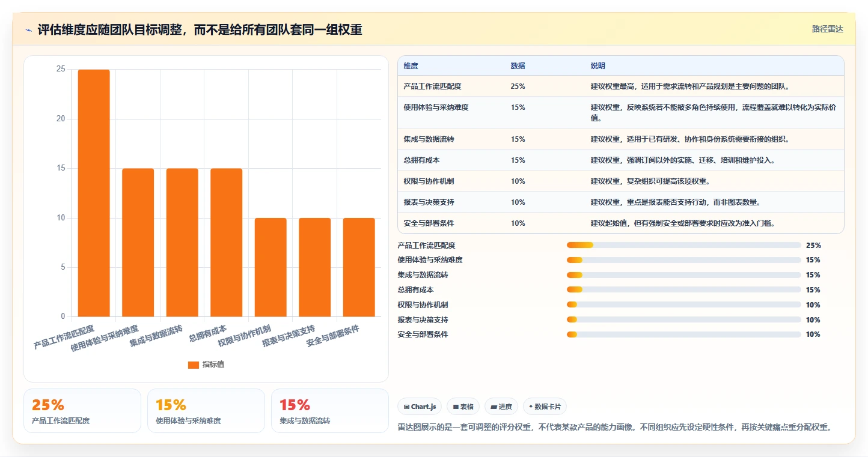Click the chart bar for 报表与决策支持

tap(315, 267)
